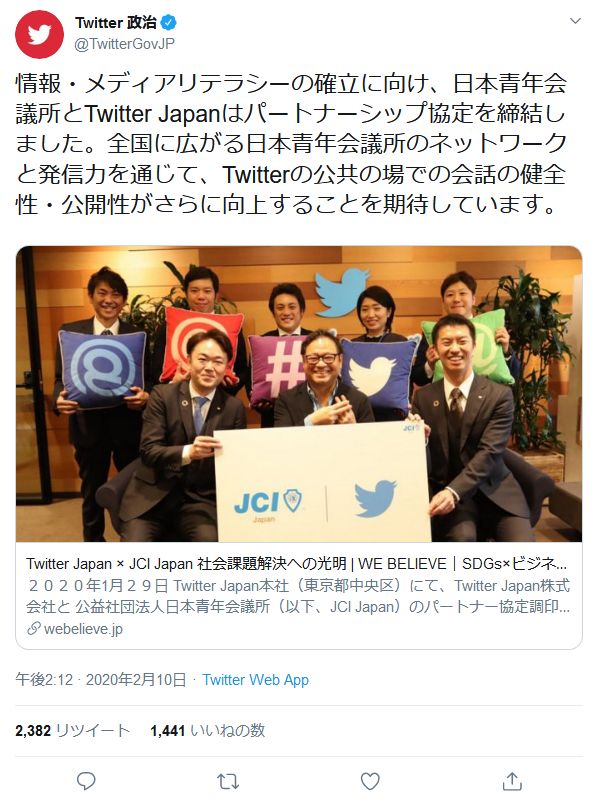Open the Twitter Japan × JCI Japan headline

[296, 564]
